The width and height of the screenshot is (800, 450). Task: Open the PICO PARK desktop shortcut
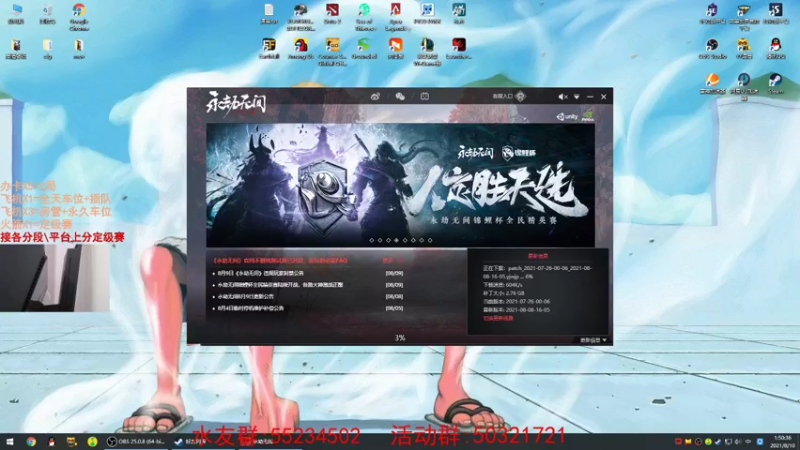pyautogui.click(x=427, y=14)
